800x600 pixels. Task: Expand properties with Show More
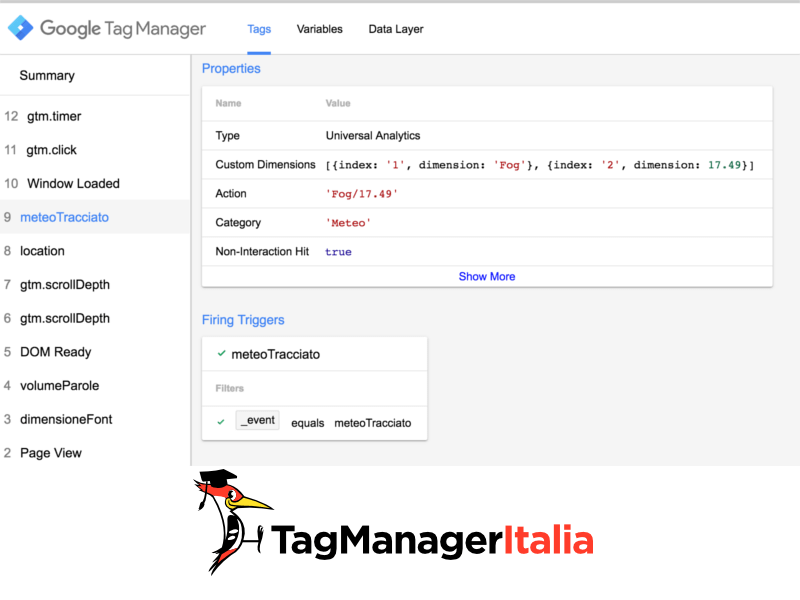(486, 276)
